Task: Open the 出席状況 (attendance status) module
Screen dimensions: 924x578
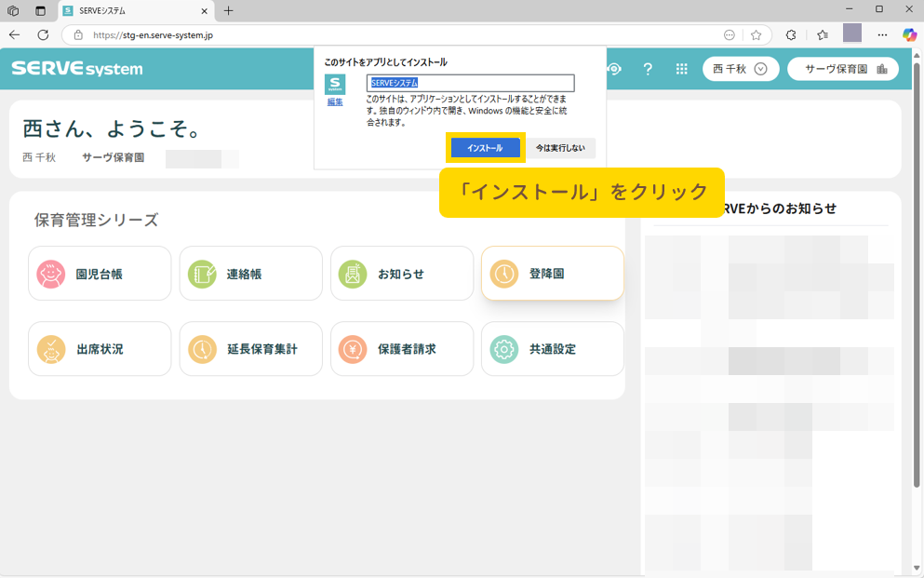Action: (100, 349)
